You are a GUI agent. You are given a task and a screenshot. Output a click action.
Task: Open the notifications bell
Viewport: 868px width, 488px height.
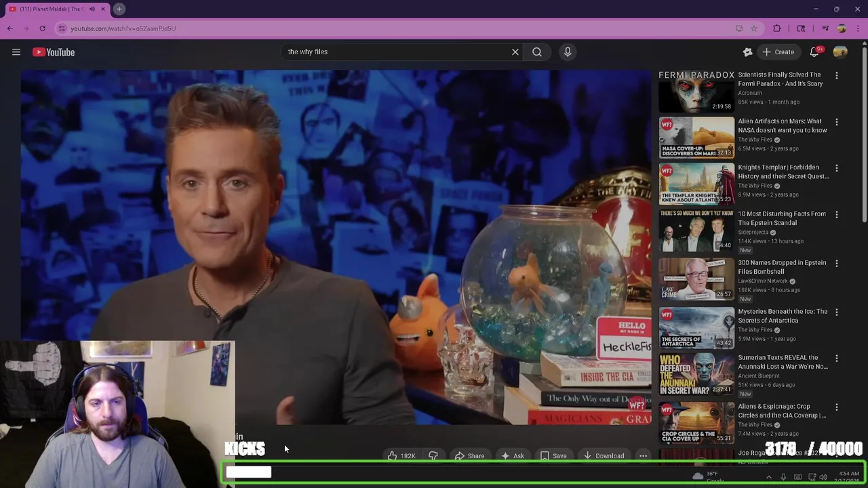[x=814, y=52]
